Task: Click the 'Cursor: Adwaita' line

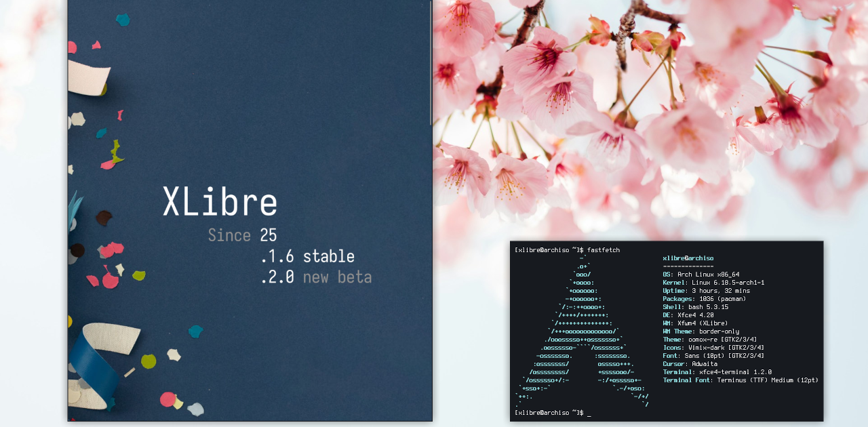Action: pyautogui.click(x=690, y=364)
